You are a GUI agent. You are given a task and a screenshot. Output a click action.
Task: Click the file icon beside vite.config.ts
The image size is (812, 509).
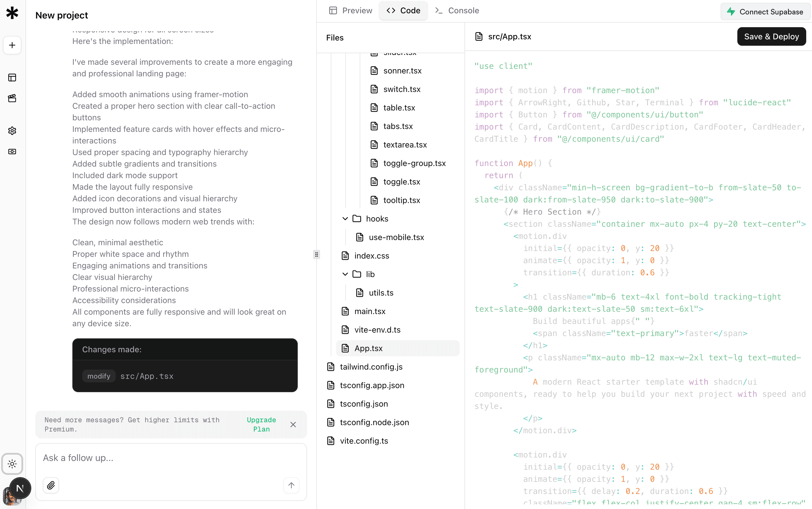click(x=331, y=441)
